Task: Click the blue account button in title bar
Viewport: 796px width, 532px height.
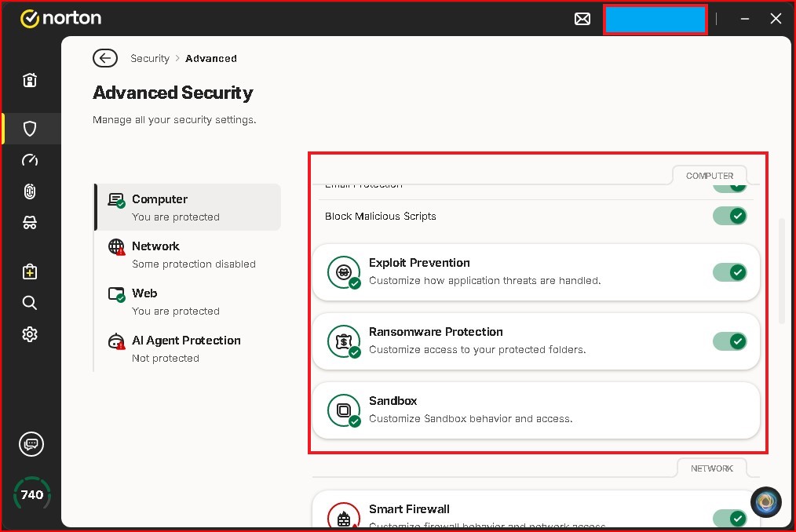Action: [x=655, y=20]
